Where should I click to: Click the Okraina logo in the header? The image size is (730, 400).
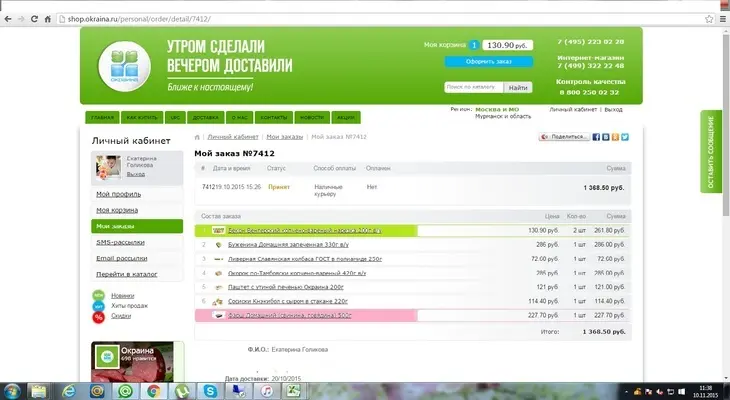[x=124, y=66]
